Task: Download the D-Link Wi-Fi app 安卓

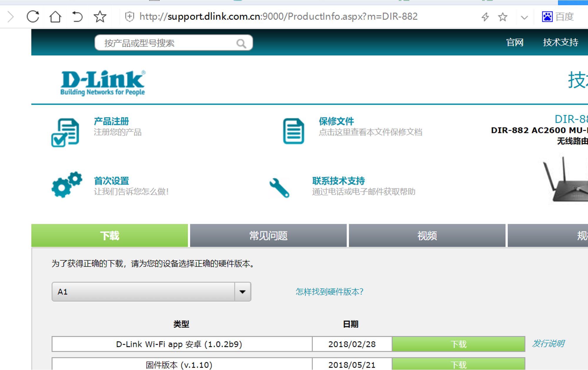Action: [459, 344]
